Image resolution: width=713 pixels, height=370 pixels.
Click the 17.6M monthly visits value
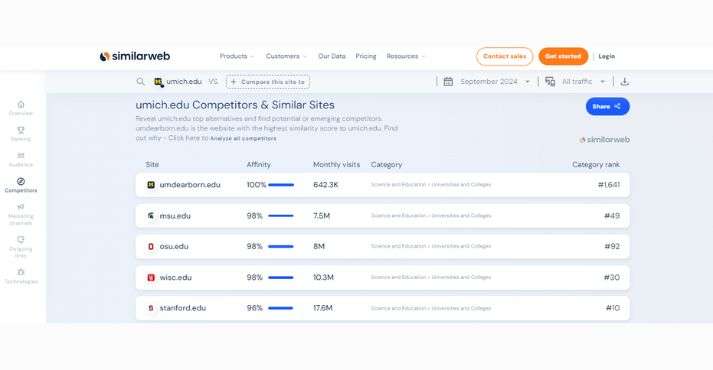(x=323, y=308)
